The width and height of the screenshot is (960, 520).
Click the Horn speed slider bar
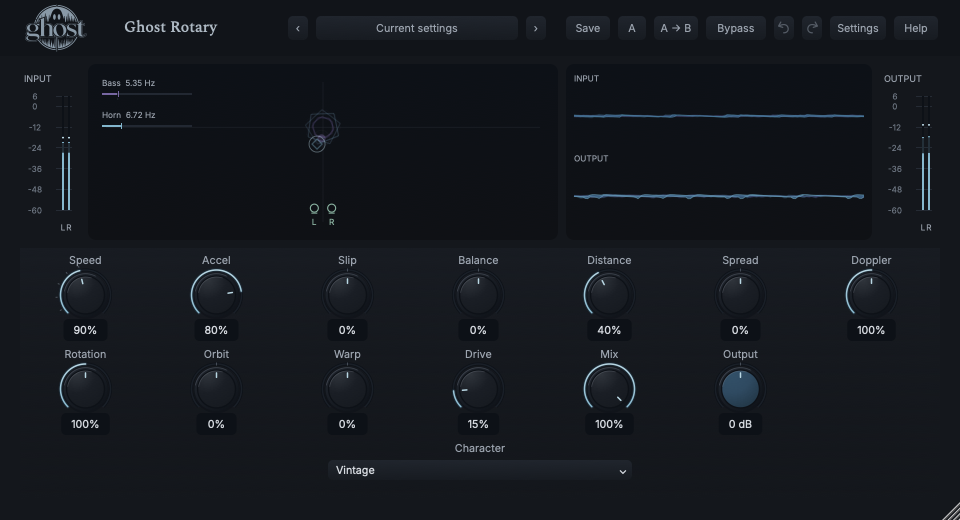tap(147, 126)
